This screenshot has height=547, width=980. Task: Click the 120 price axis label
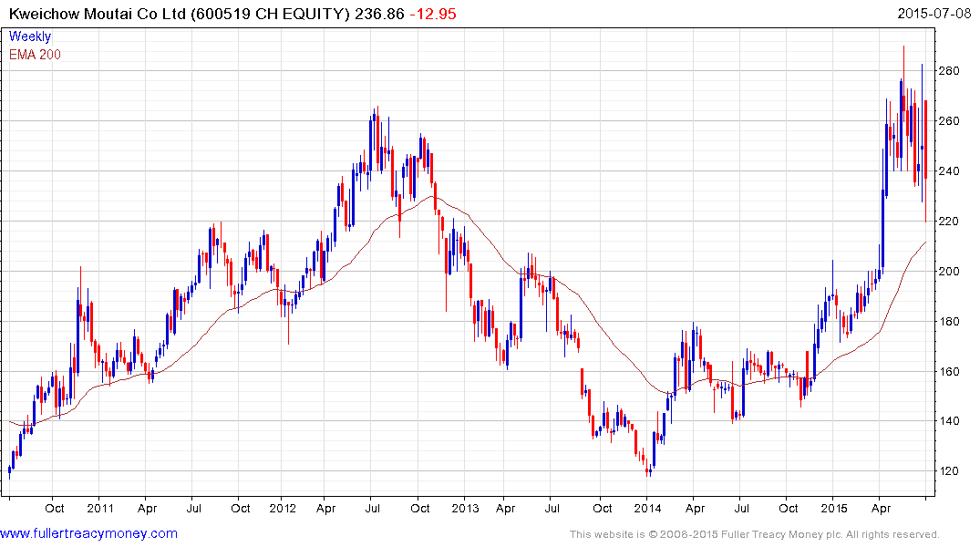[x=949, y=471]
